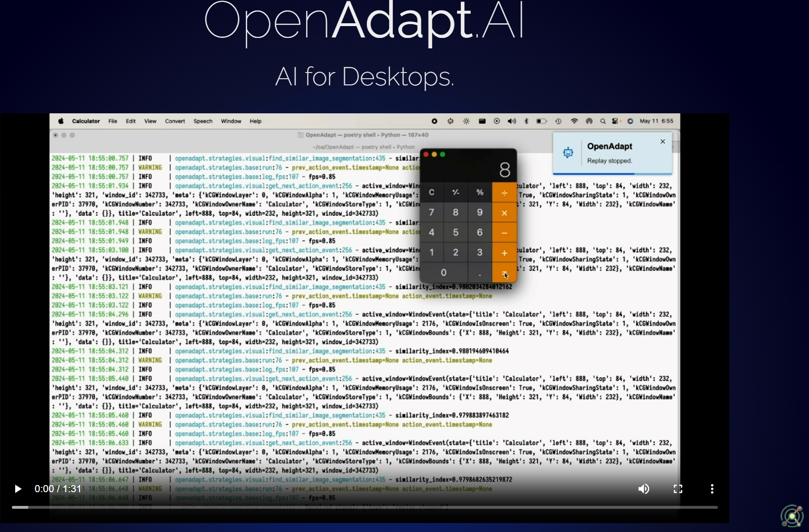Click the screen recording status icon

pos(434,121)
